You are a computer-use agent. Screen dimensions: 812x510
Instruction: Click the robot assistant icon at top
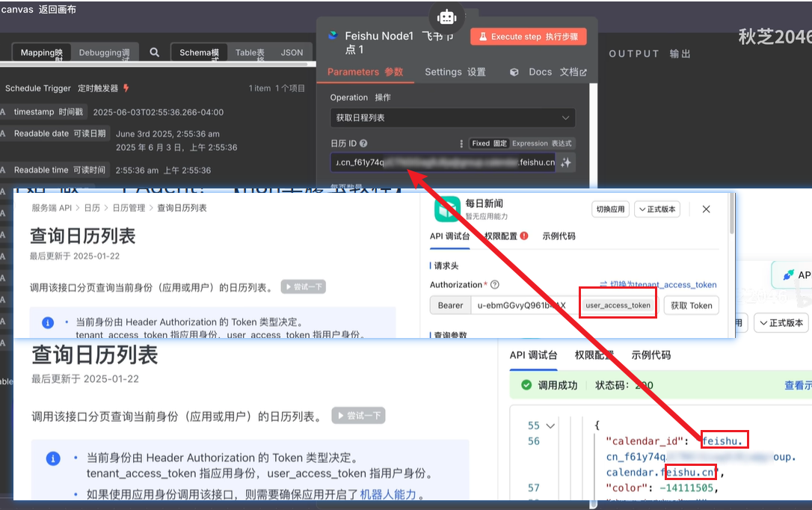click(x=446, y=17)
